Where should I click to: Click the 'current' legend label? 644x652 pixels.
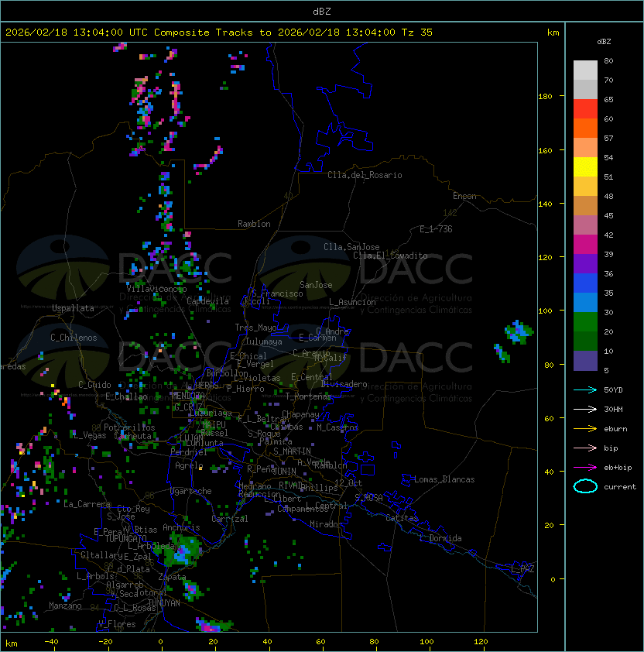(x=620, y=487)
